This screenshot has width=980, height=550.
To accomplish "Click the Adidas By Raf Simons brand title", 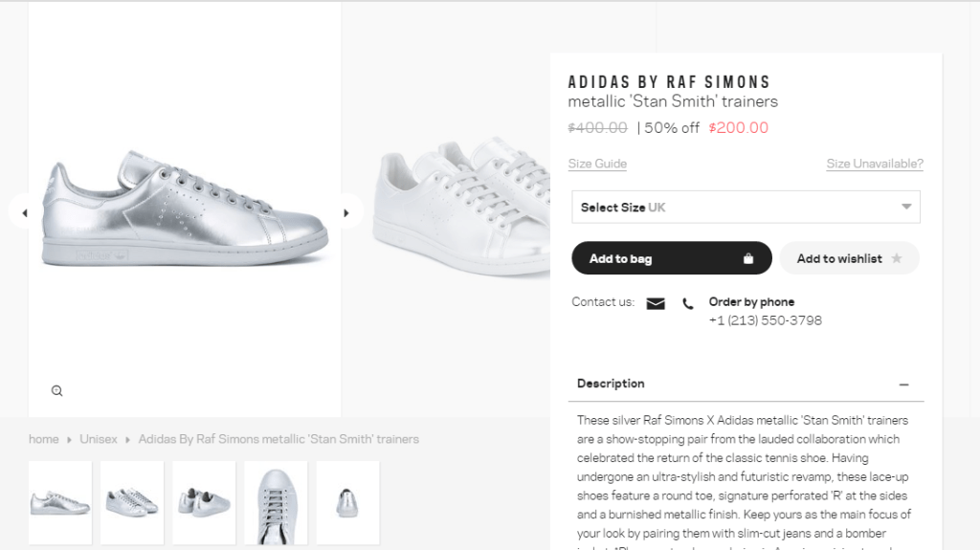I will pyautogui.click(x=669, y=82).
